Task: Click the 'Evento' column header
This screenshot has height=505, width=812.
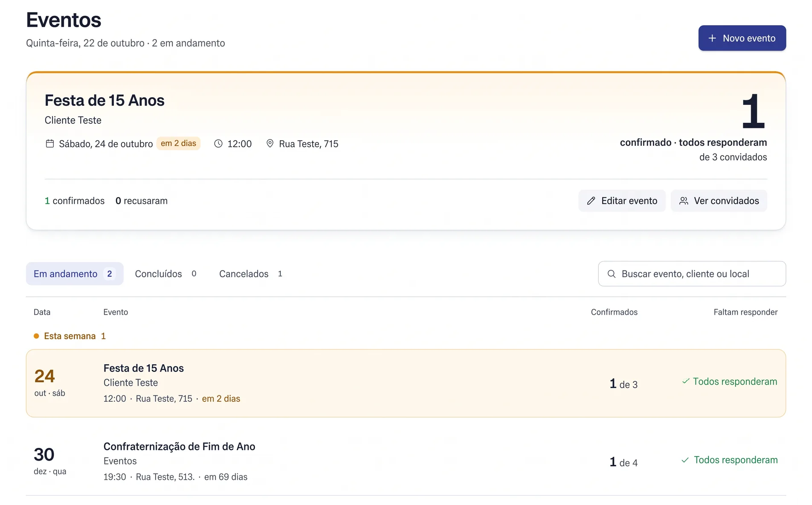Action: tap(116, 312)
